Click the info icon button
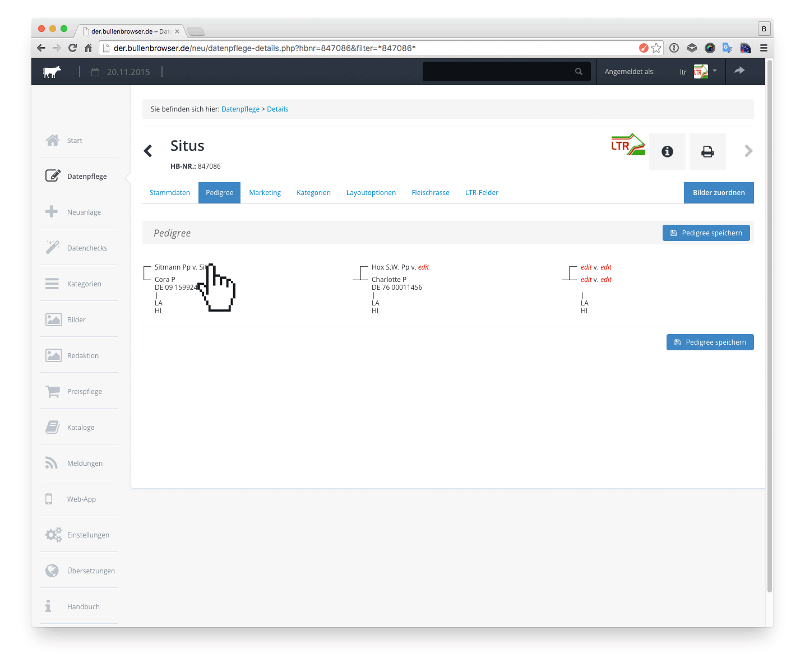805x672 pixels. 667,151
